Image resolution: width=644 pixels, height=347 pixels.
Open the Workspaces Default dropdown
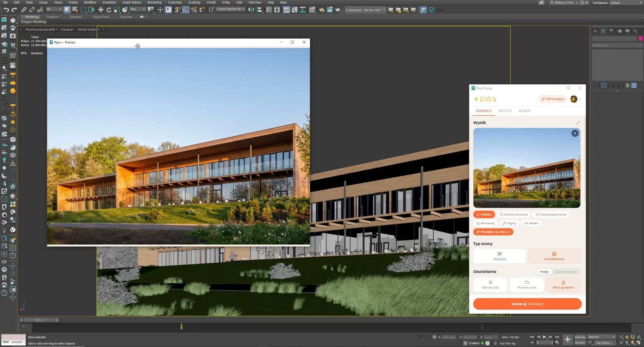pos(626,3)
